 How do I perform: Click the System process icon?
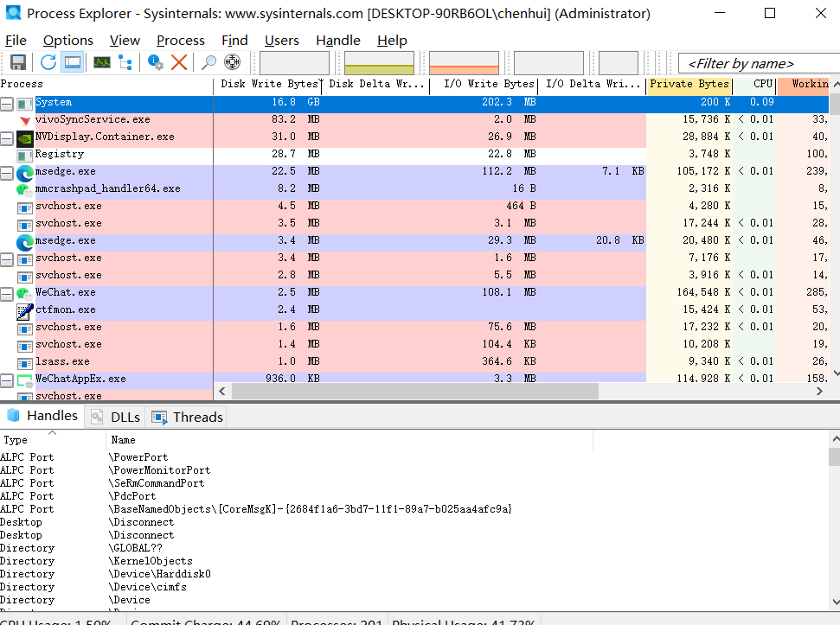click(x=24, y=103)
